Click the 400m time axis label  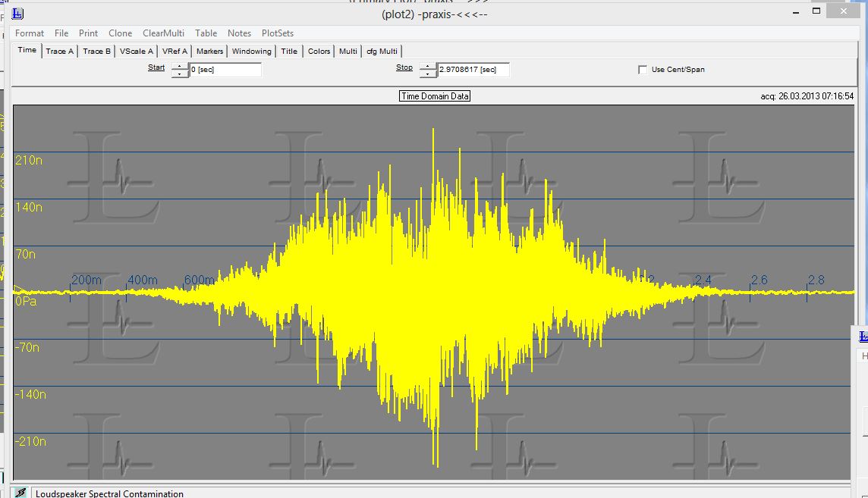pos(143,280)
